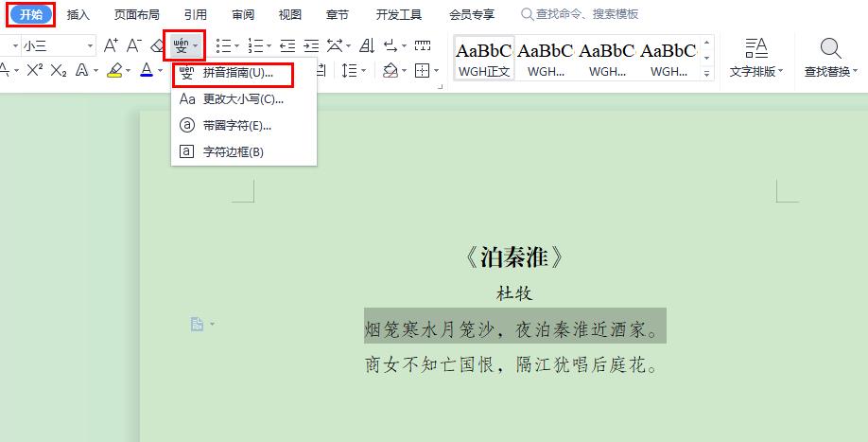868x442 pixels.
Task: Expand the borders dropdown arrow
Action: point(436,71)
